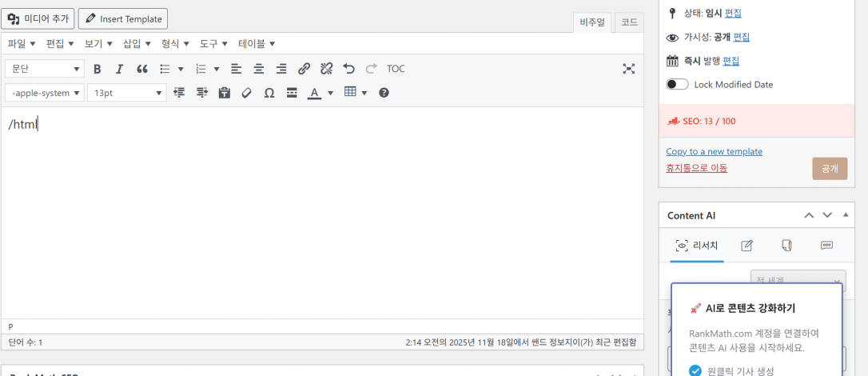Open numbered list style dropdown

(x=217, y=70)
